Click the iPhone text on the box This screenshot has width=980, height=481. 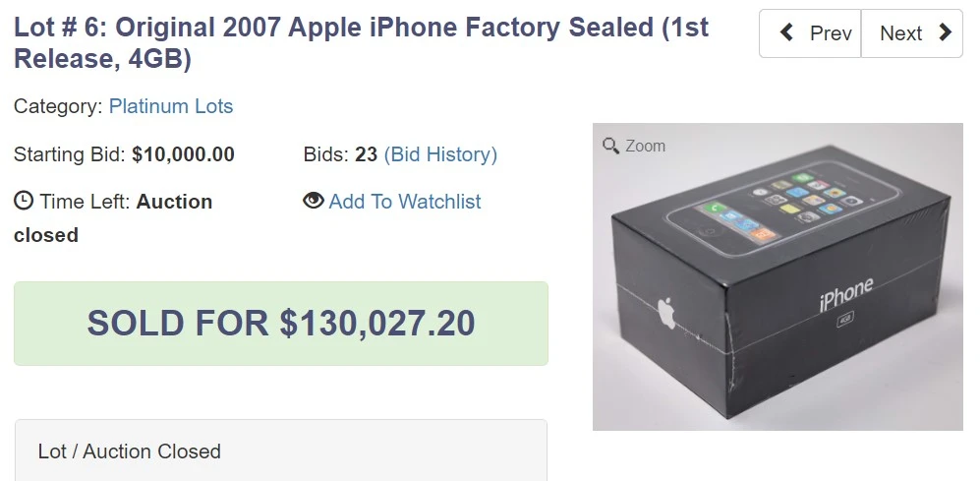click(x=845, y=293)
